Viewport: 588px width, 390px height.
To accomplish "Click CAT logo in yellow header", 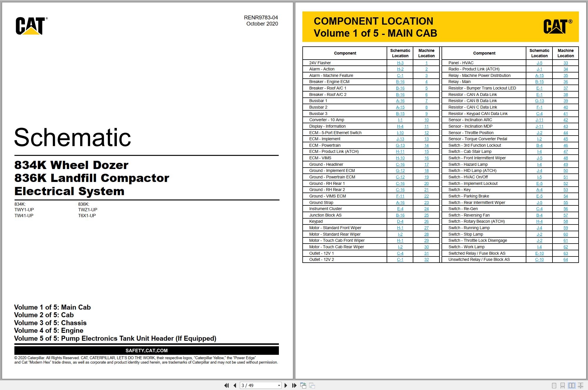I will [x=557, y=26].
